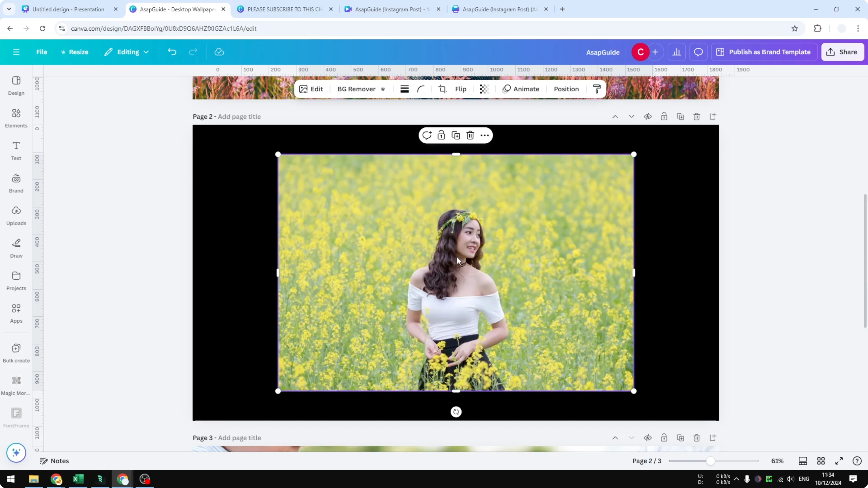The width and height of the screenshot is (868, 488).
Task: Click Publish as Brand Template
Action: [764, 52]
